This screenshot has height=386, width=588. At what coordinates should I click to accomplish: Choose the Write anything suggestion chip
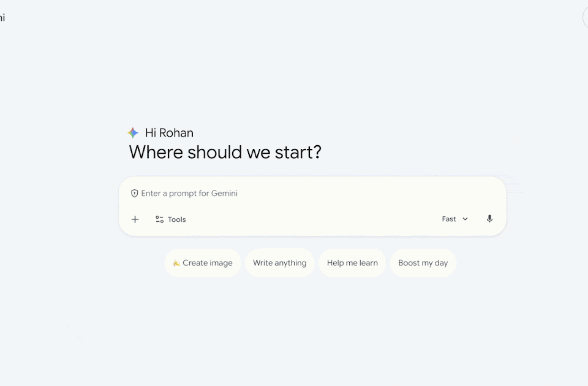[279, 263]
